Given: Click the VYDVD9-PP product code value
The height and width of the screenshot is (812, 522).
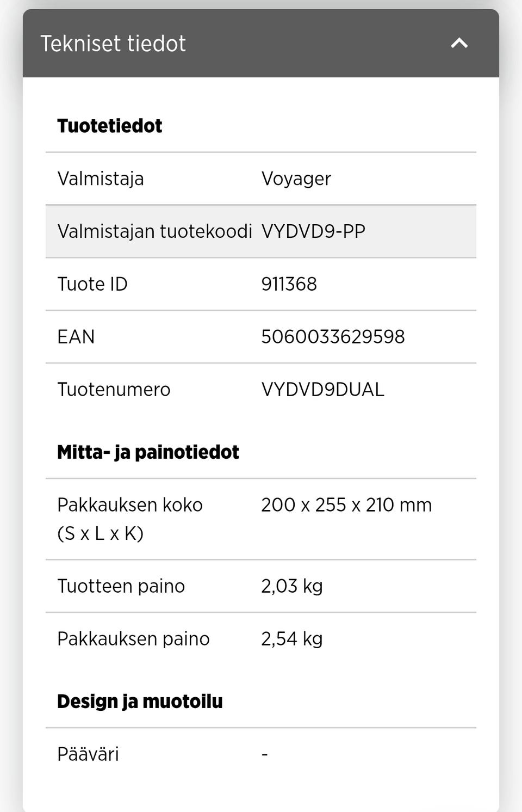Looking at the screenshot, I should 313,231.
